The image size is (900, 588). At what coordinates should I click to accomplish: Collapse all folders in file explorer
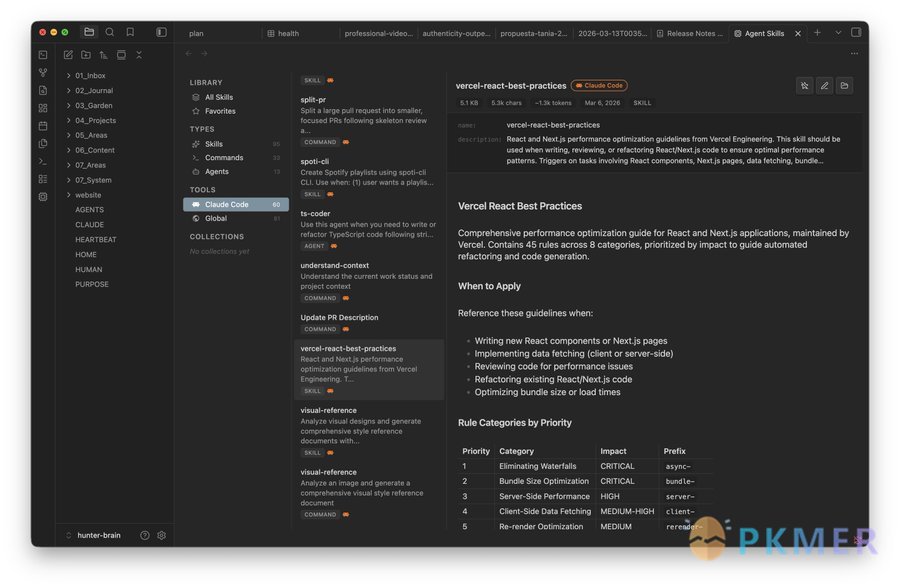[139, 55]
